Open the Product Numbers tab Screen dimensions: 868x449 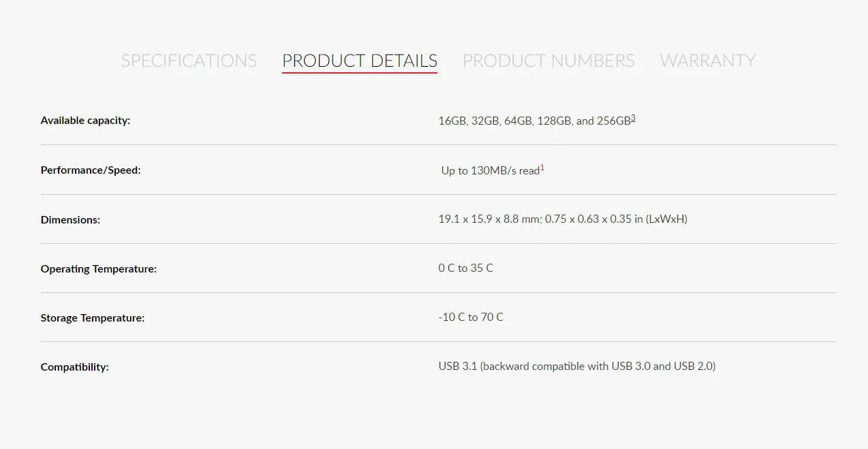click(x=548, y=61)
